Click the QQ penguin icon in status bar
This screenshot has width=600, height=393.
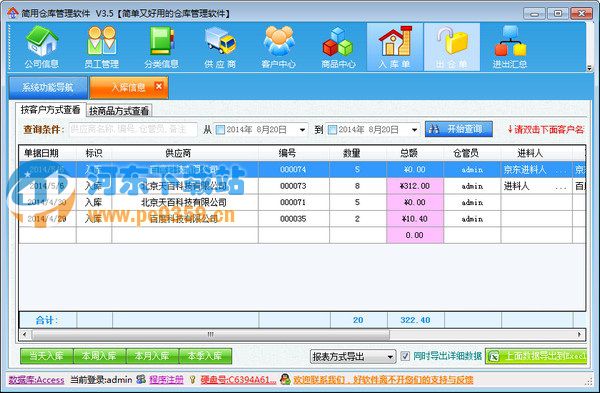click(285, 379)
